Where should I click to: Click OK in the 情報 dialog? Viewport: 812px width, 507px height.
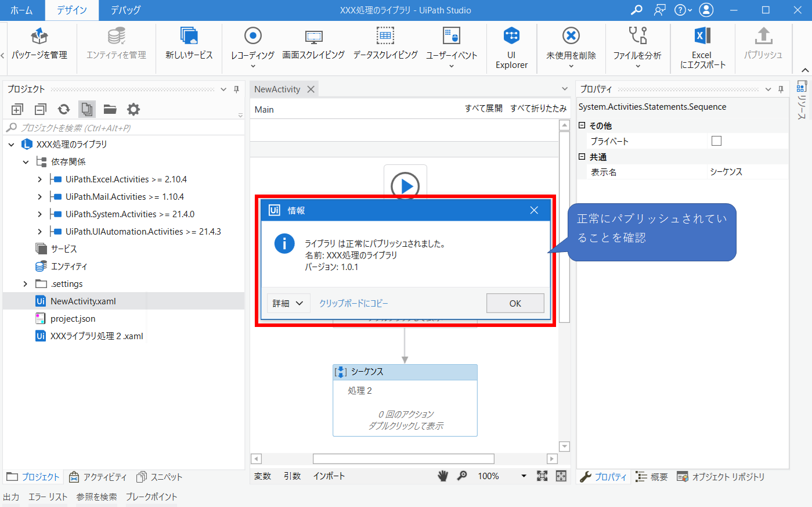(x=515, y=303)
